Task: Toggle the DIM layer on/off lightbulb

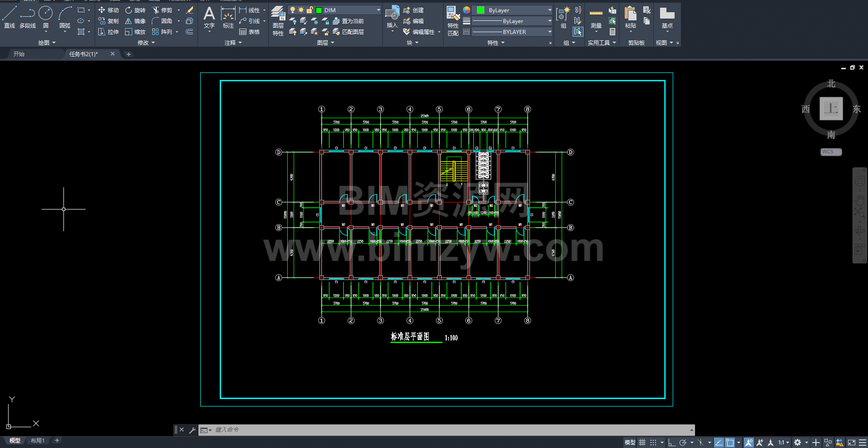Action: [293, 10]
